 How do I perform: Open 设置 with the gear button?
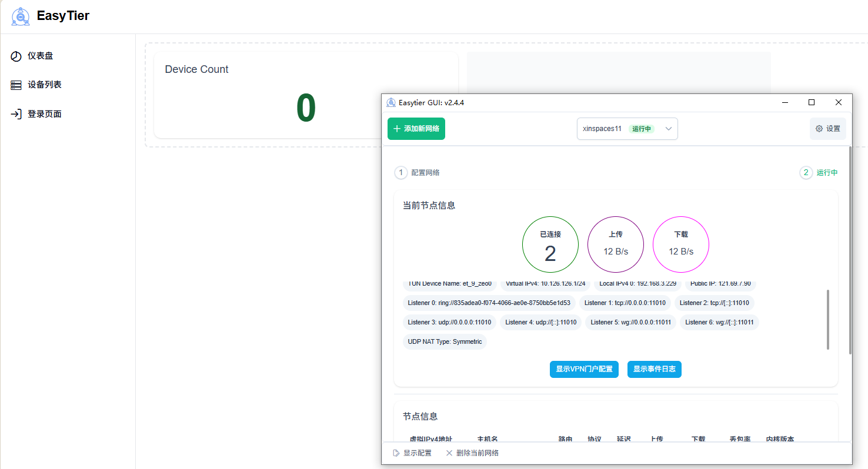pyautogui.click(x=828, y=129)
